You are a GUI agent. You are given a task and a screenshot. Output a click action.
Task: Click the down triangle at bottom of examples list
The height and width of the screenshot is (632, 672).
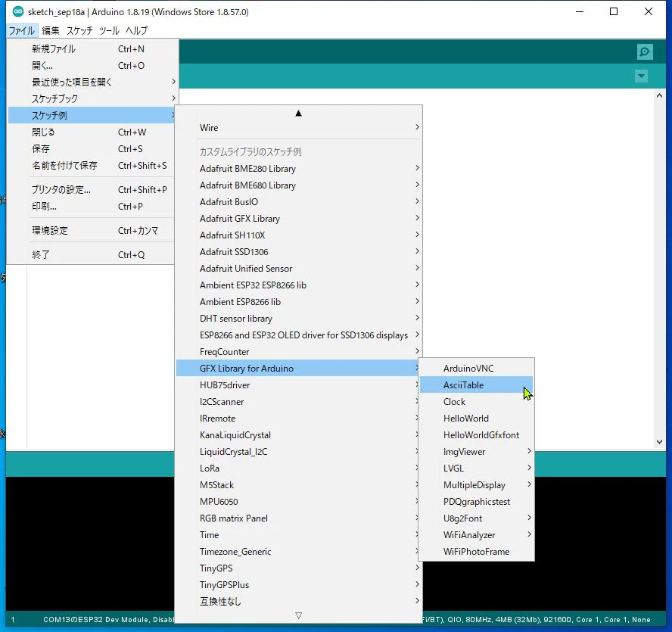[x=299, y=615]
